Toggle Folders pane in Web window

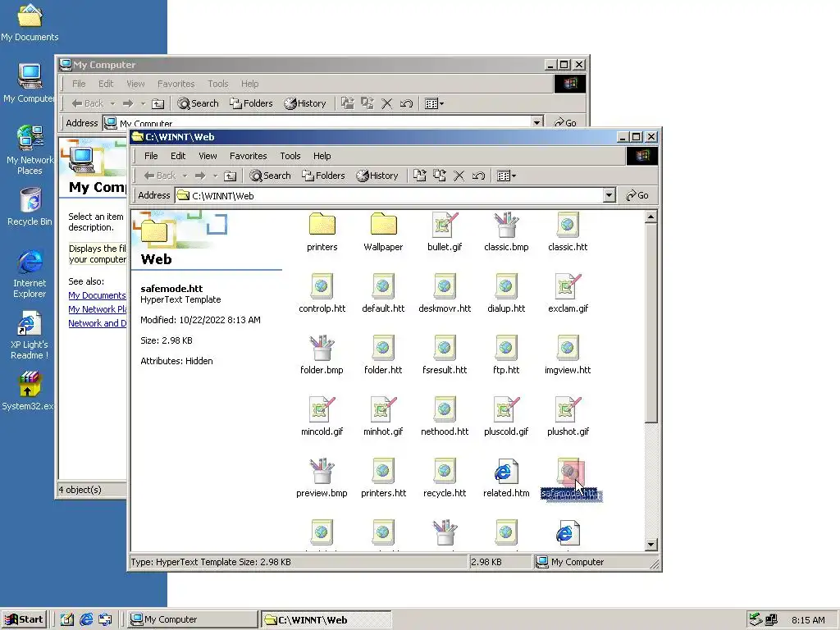coord(323,176)
